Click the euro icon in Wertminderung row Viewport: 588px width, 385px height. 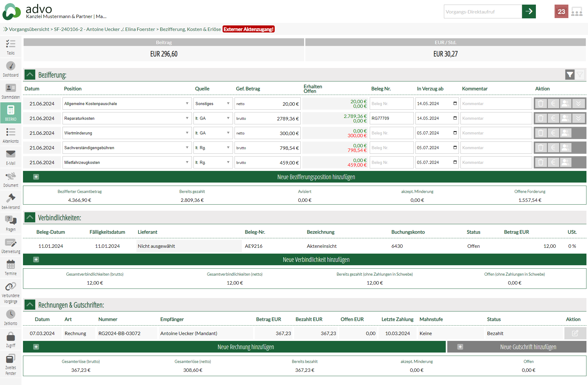(x=553, y=133)
